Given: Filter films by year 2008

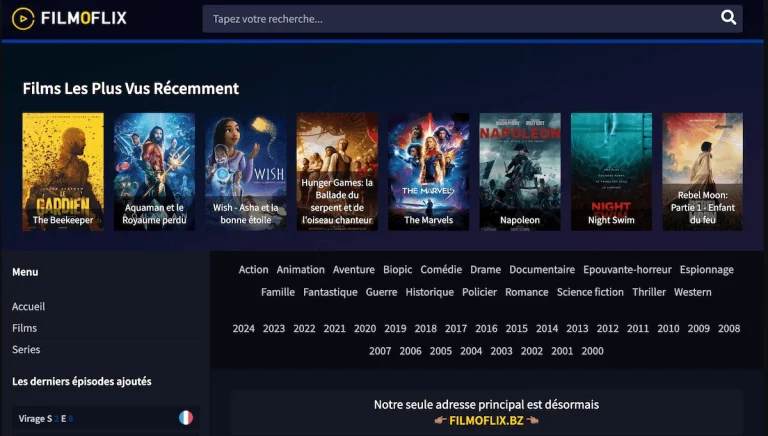Looking at the screenshot, I should tap(729, 329).
